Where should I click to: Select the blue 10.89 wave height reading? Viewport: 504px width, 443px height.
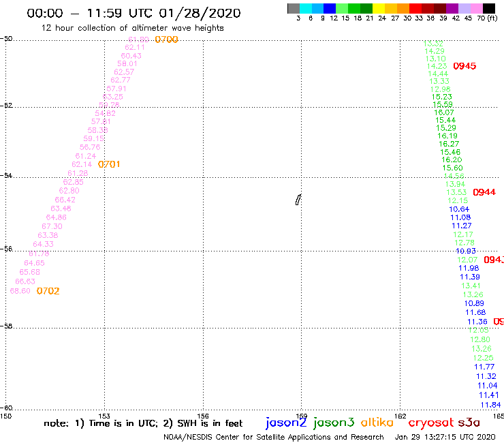(x=474, y=303)
